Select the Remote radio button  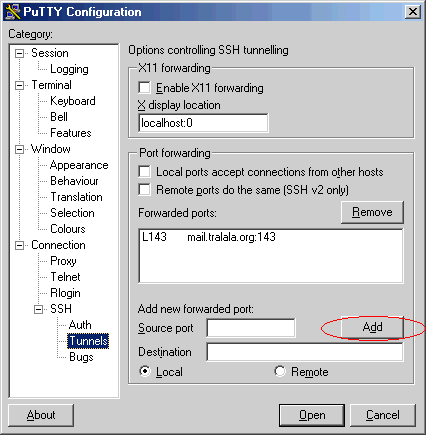click(x=280, y=371)
